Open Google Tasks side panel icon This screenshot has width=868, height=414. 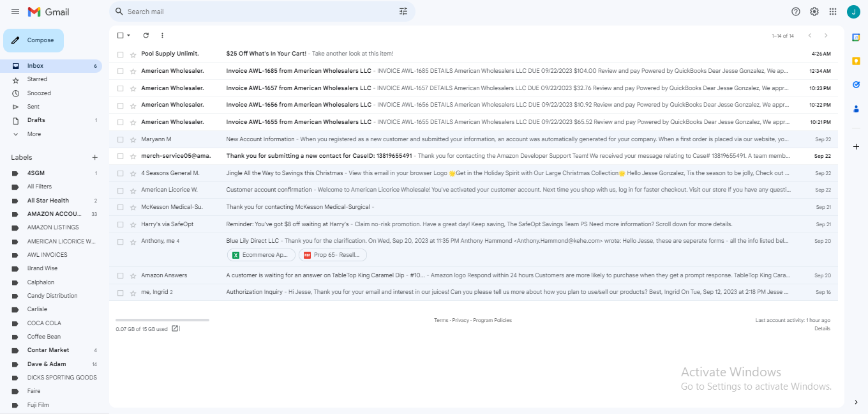coord(857,84)
